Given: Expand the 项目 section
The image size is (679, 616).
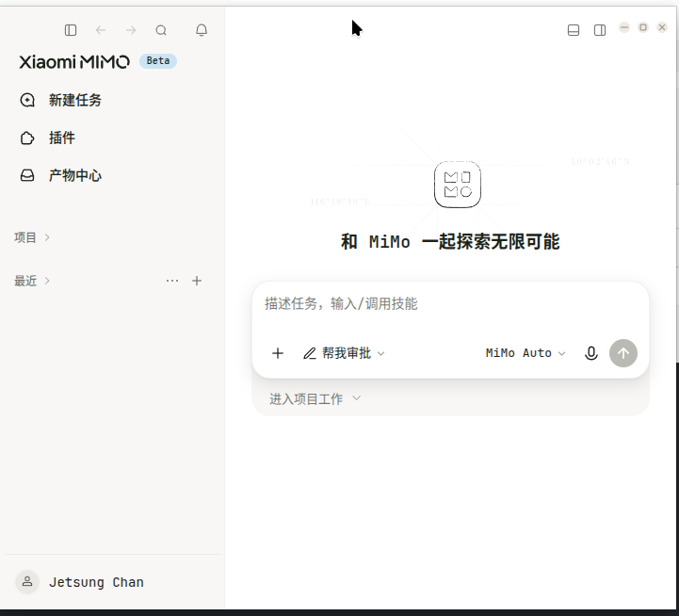Looking at the screenshot, I should point(32,237).
